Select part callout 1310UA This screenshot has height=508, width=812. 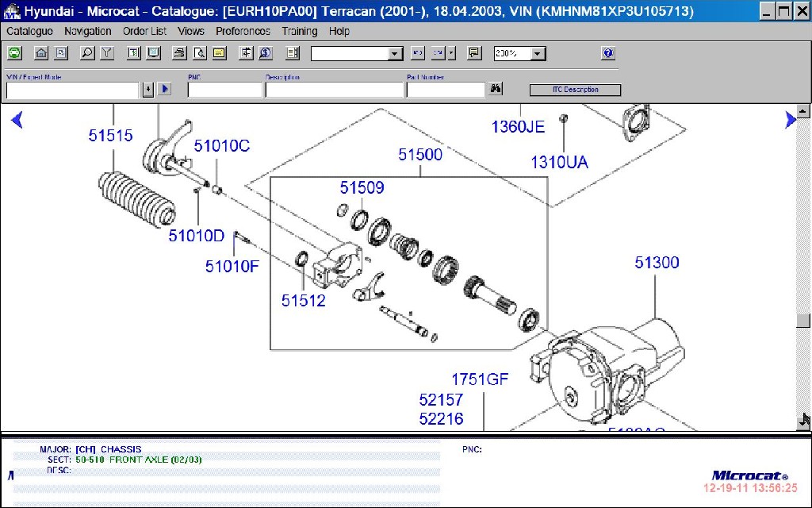click(x=559, y=163)
